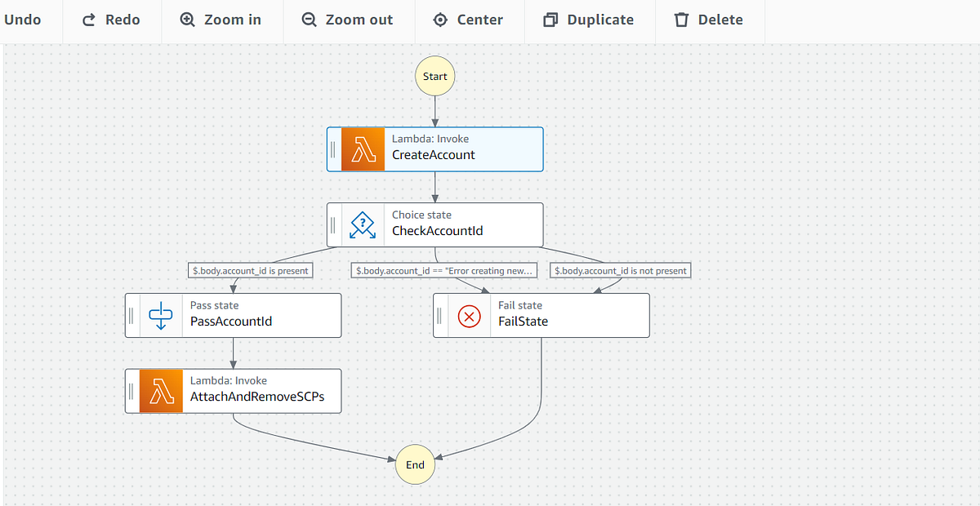
Task: Click the "Error creating new..." condition label
Action: point(443,270)
